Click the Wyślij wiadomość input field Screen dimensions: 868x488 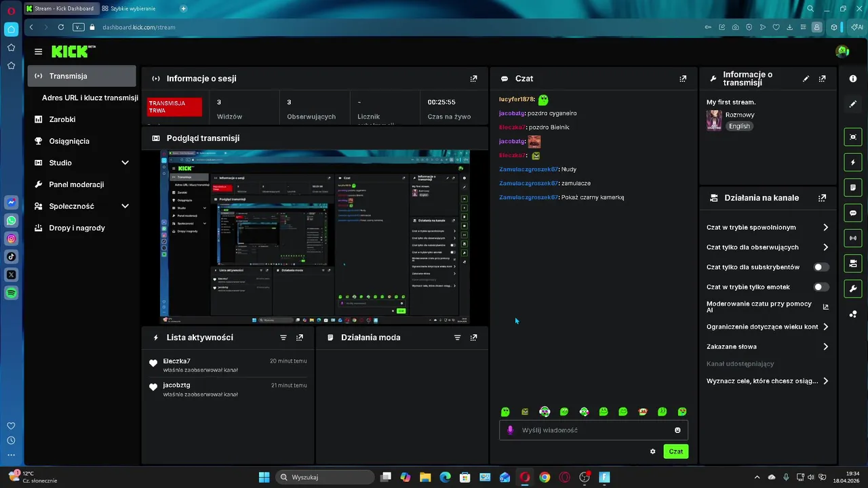(593, 430)
